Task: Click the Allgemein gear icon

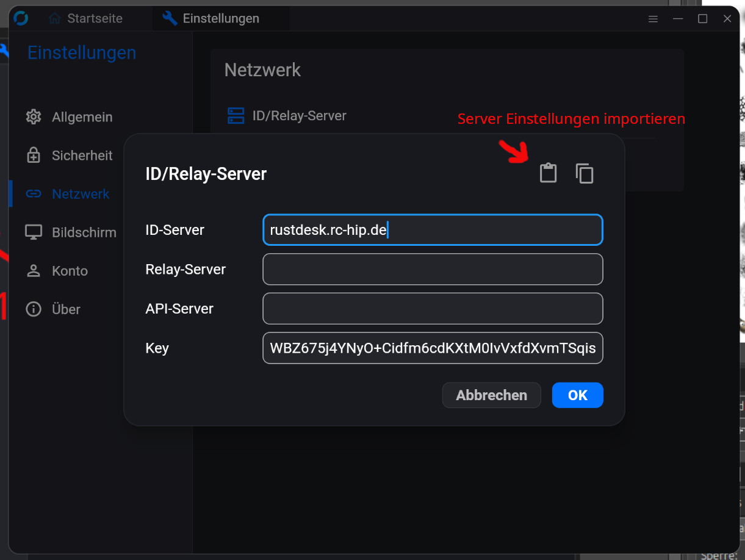Action: point(34,117)
